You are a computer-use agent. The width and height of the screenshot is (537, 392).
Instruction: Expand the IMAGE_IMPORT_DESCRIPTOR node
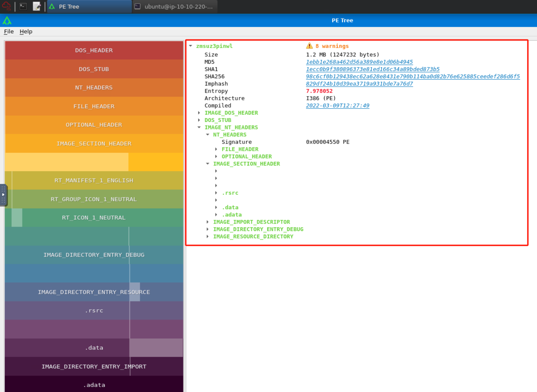coord(208,222)
